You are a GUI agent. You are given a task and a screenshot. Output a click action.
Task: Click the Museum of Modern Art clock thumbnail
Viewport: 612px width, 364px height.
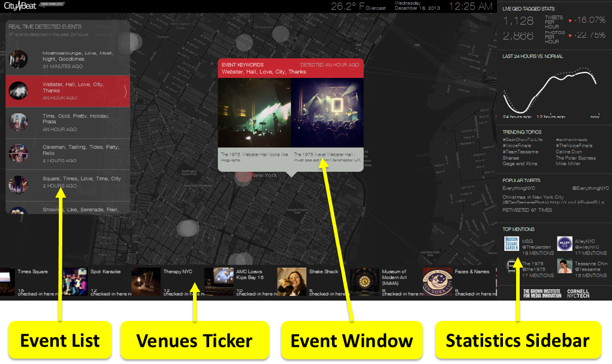pos(364,281)
